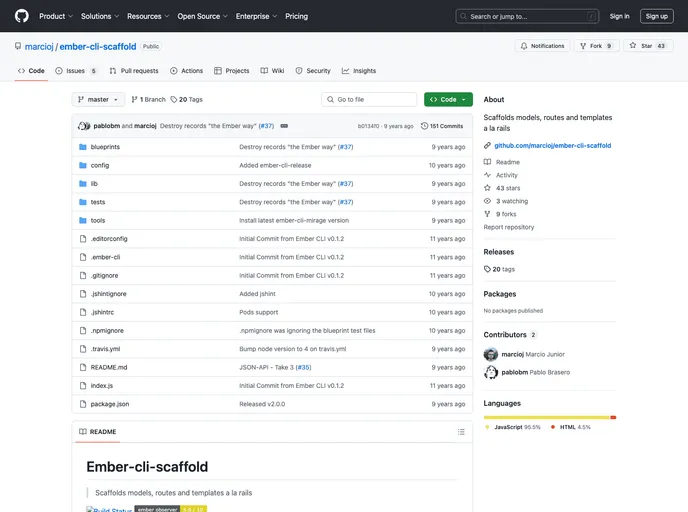Click the 43 stars star icon
The image size is (688, 512).
tap(487, 188)
